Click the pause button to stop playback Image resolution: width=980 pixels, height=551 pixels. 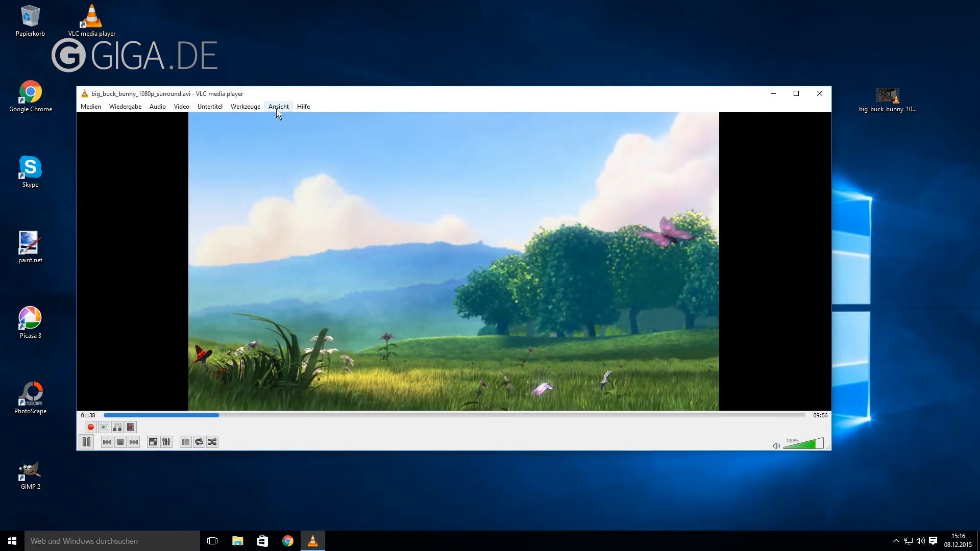(86, 441)
